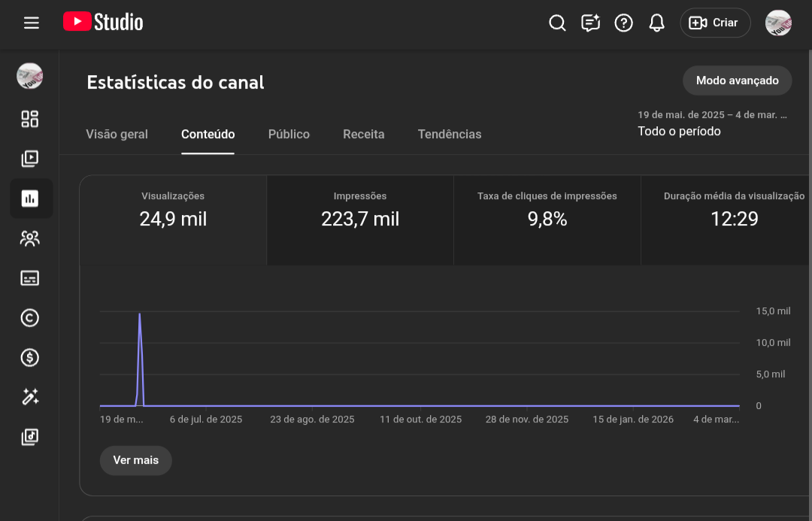The width and height of the screenshot is (812, 521).
Task: Switch to the Receita tab
Action: (364, 134)
